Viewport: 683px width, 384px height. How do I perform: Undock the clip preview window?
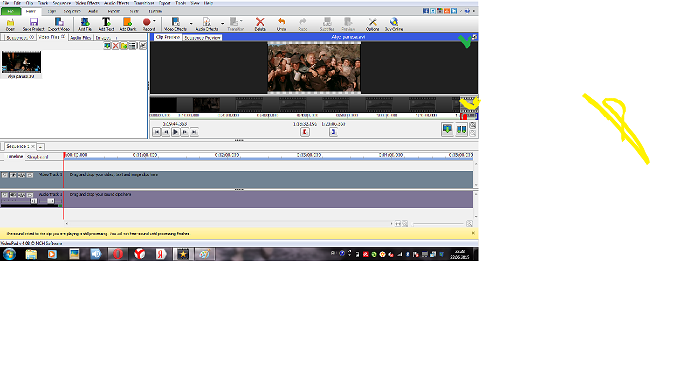click(x=475, y=37)
